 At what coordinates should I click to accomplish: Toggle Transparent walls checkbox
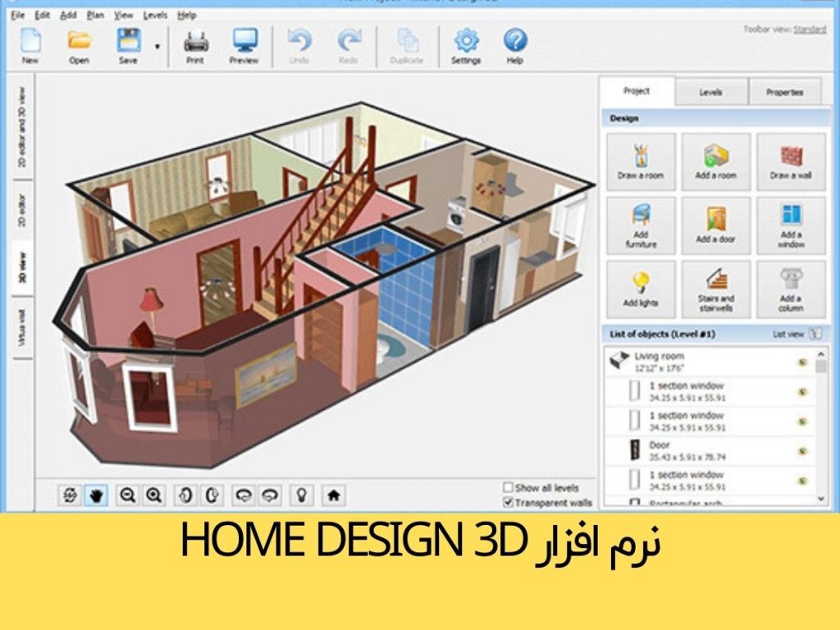point(508,502)
